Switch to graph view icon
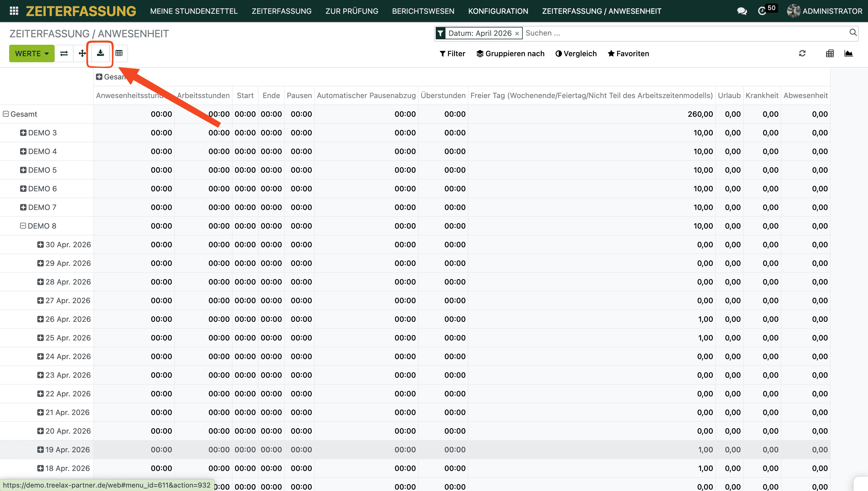868x491 pixels. tap(848, 53)
